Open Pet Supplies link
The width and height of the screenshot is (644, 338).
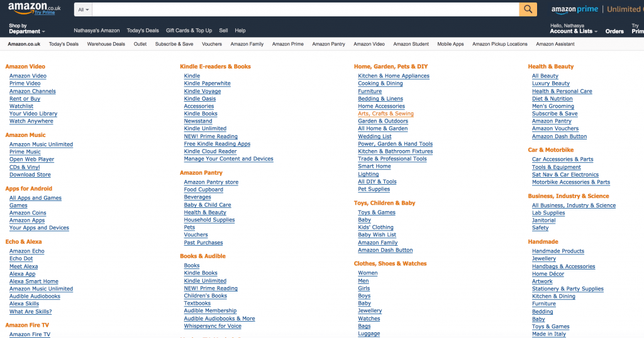pos(374,189)
